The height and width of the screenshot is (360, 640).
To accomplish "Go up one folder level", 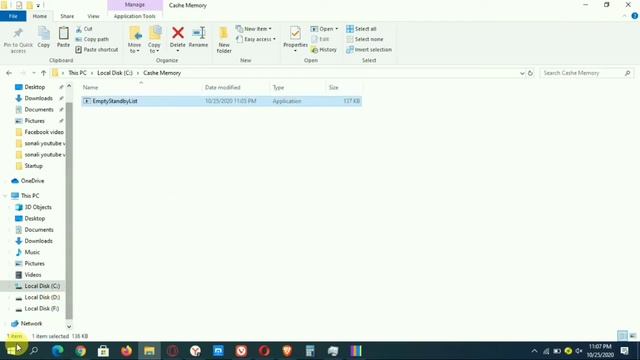I will pyautogui.click(x=43, y=73).
